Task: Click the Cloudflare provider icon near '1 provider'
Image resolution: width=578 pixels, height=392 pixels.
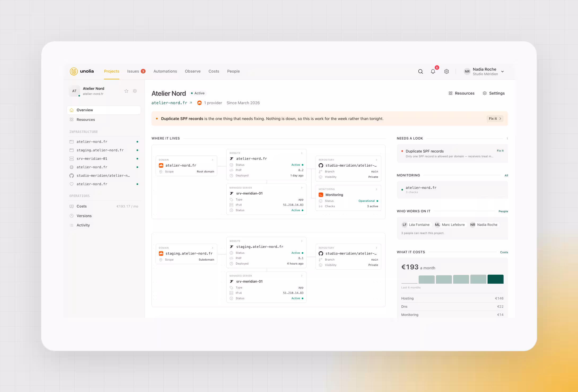Action: (x=199, y=103)
